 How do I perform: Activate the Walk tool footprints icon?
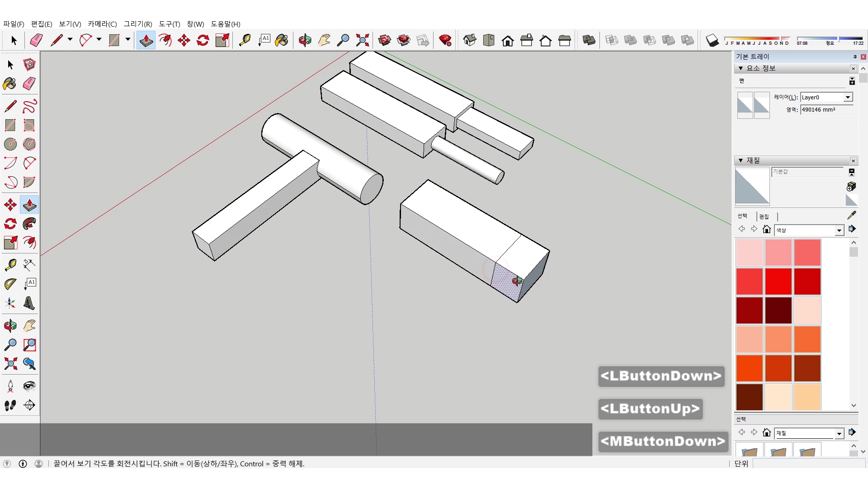[x=10, y=405]
